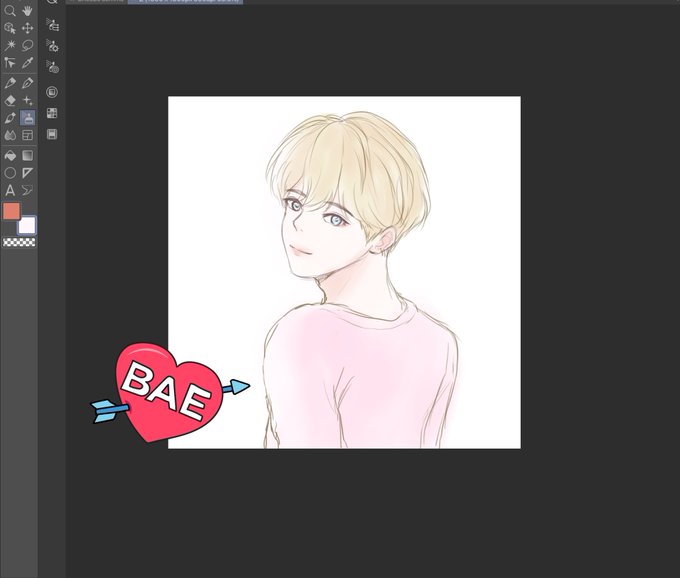This screenshot has width=680, height=578.
Task: Select the Pen tool
Action: pos(10,82)
